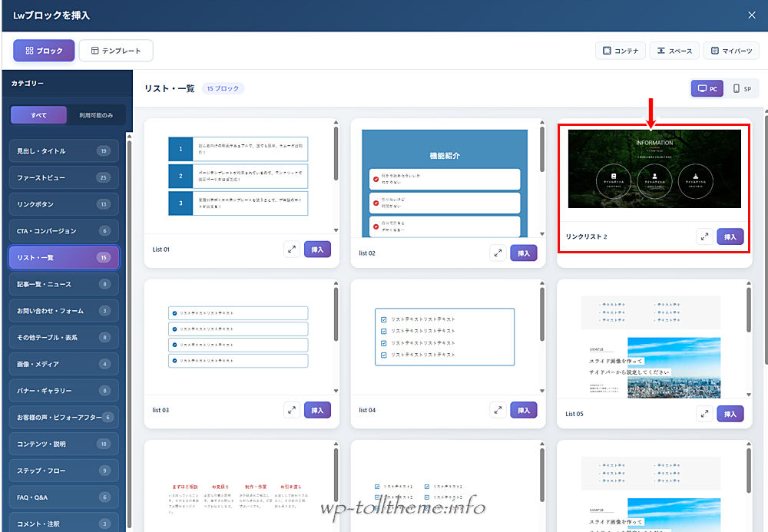Expand preview of list 02 block
Image resolution: width=768 pixels, height=532 pixels.
(x=498, y=253)
